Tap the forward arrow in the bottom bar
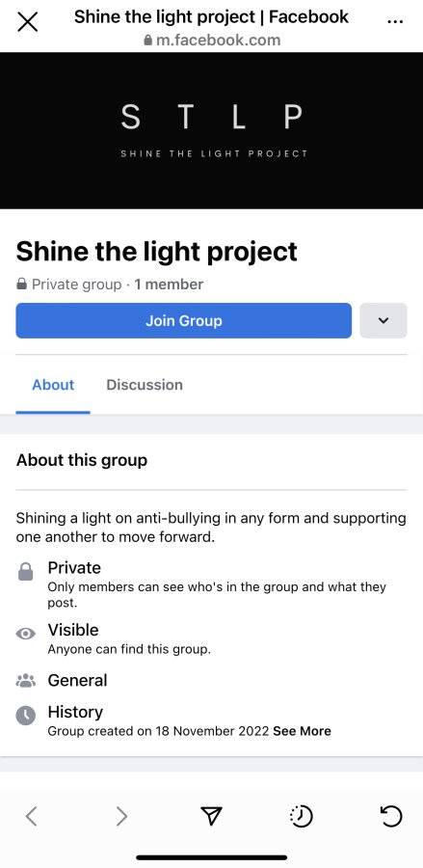The image size is (423, 868). pos(121,816)
